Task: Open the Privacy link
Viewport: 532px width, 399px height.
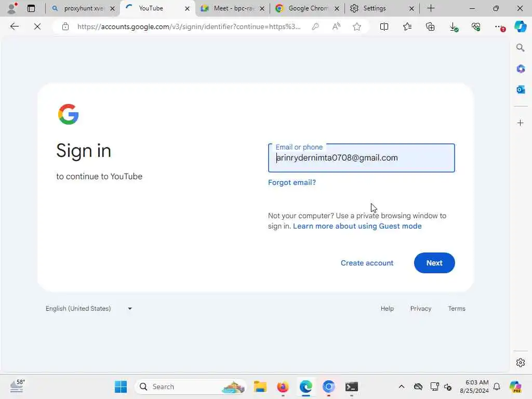Action: pyautogui.click(x=421, y=309)
